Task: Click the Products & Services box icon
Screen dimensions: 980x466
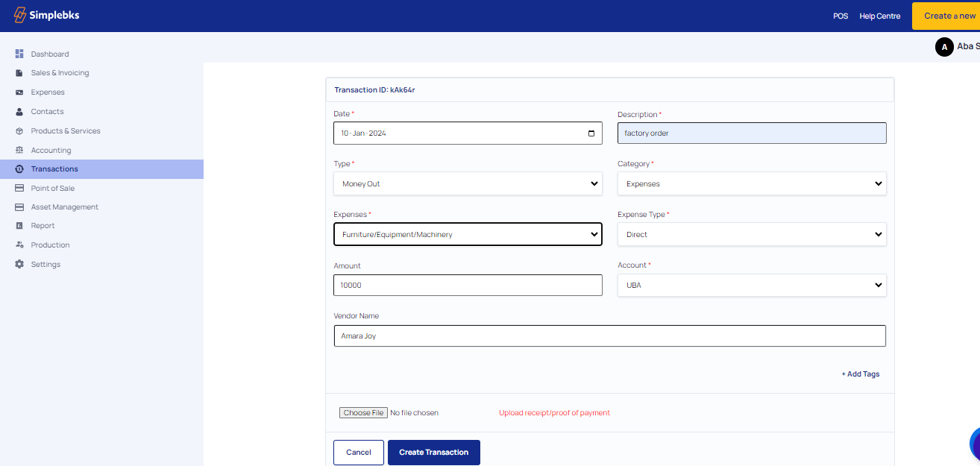Action: click(19, 131)
